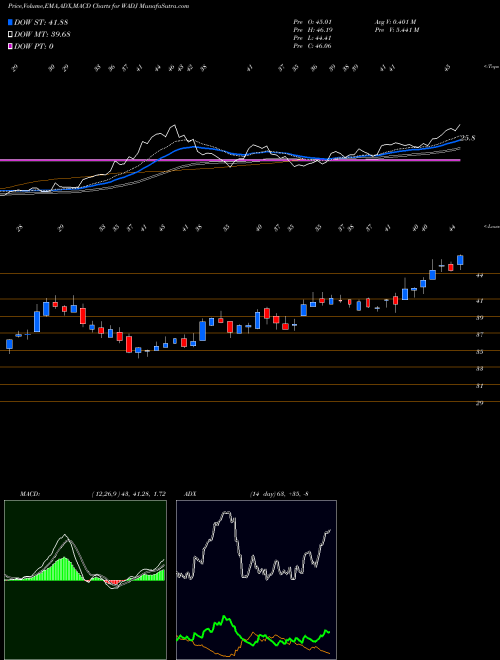
Task: Click the 31 price axis label
Action: (x=479, y=386)
